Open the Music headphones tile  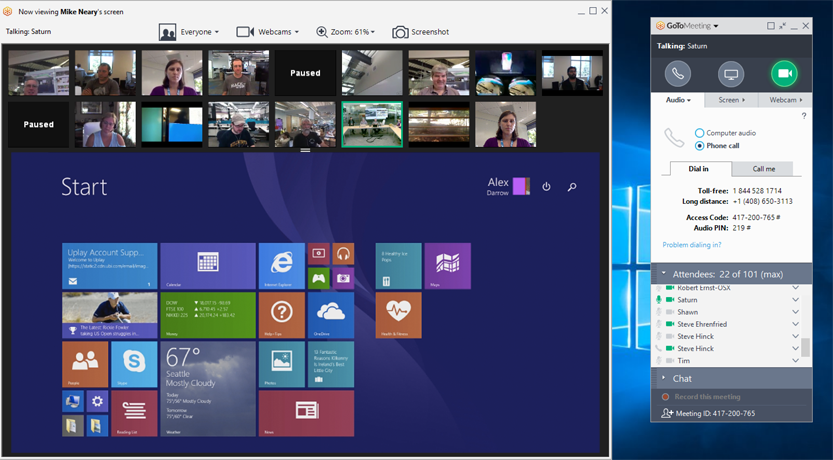click(343, 254)
